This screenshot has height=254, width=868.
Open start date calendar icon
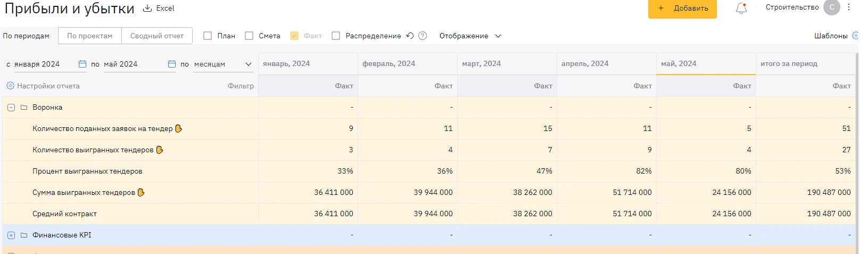pos(82,64)
